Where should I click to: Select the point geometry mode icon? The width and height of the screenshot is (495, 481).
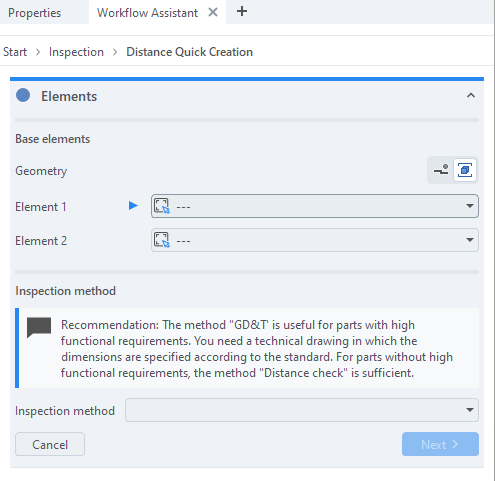441,170
